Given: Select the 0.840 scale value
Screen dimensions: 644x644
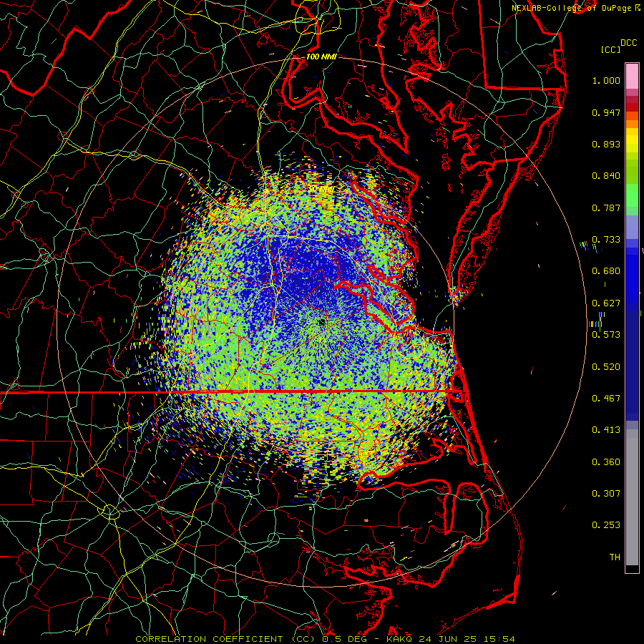Looking at the screenshot, I should [x=606, y=176].
